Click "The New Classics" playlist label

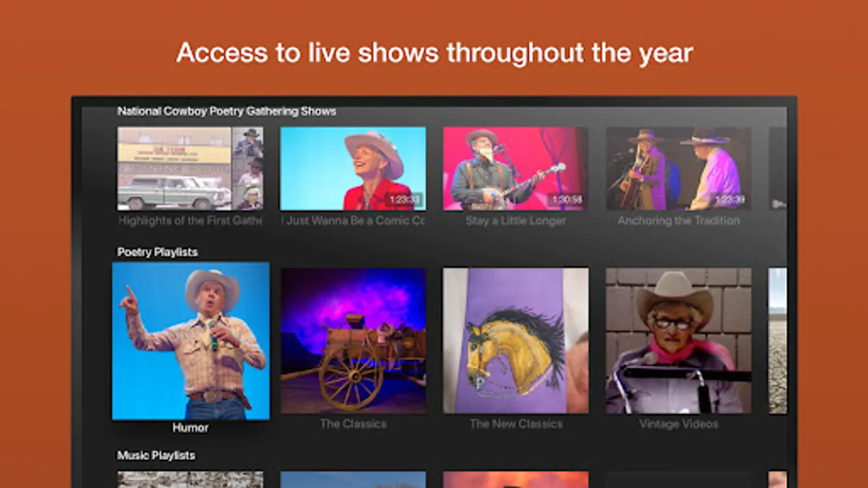[x=516, y=424]
